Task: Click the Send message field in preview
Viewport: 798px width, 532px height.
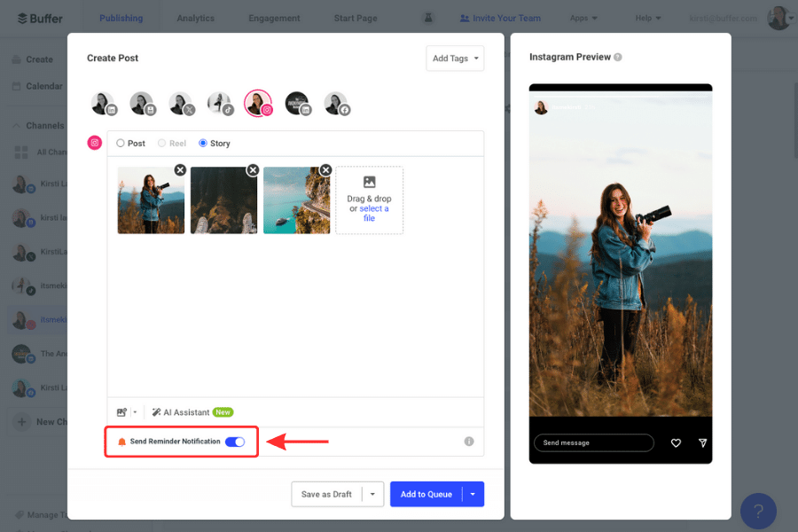Action: (x=594, y=443)
